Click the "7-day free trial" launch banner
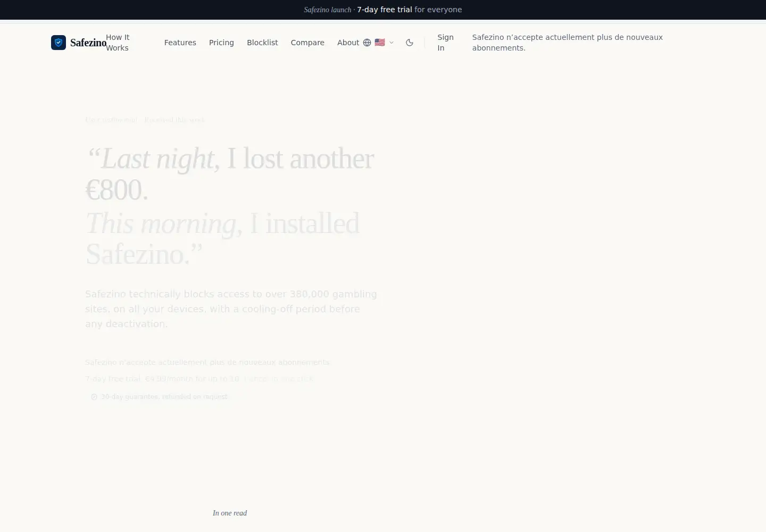 click(x=383, y=10)
